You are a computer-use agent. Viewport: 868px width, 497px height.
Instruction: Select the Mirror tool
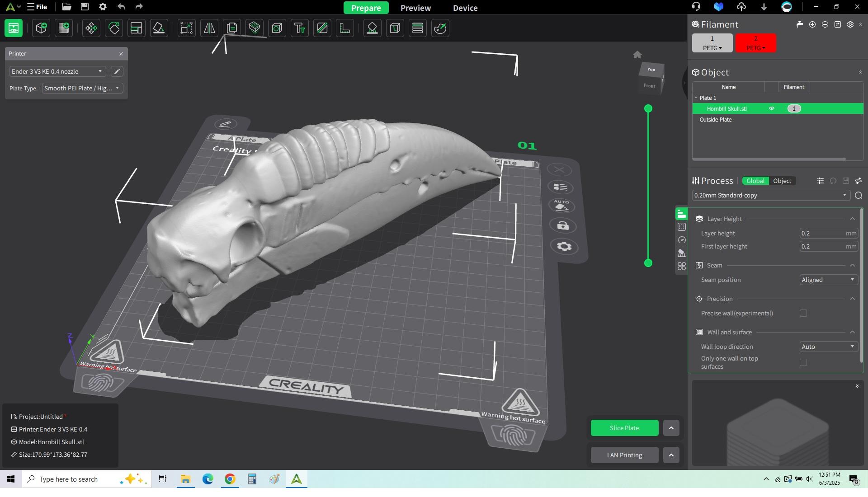tap(209, 28)
